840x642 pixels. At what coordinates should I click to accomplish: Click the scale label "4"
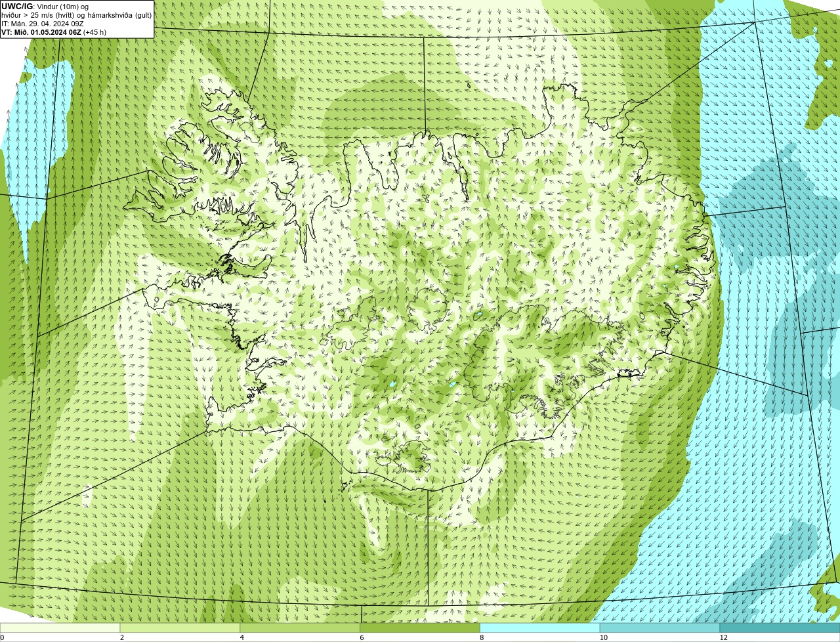pos(242,637)
